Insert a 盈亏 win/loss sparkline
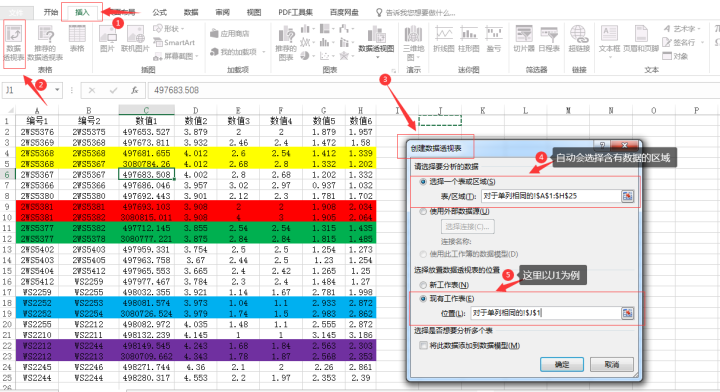This screenshot has height=392, width=720. 494,39
